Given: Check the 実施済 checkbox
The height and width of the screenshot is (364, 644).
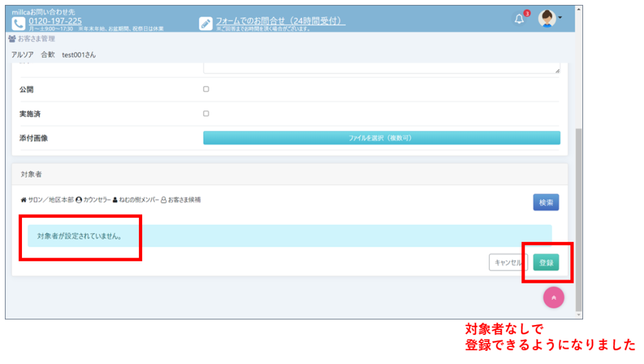Looking at the screenshot, I should (x=206, y=114).
